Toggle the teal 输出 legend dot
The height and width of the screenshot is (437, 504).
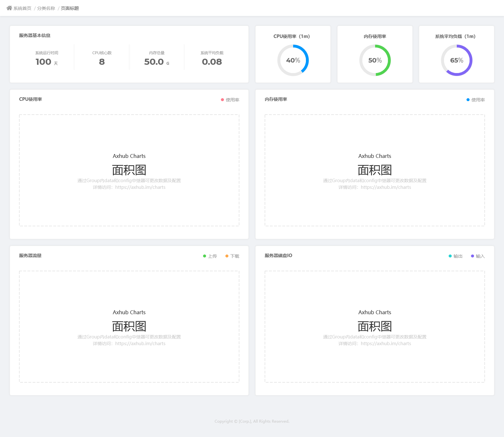coord(450,256)
